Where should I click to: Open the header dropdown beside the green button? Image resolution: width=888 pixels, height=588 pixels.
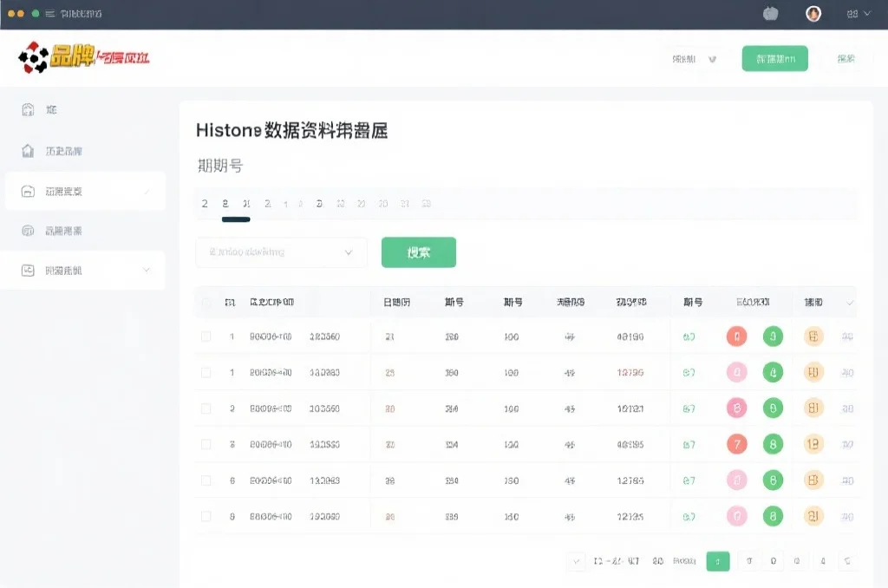click(694, 59)
